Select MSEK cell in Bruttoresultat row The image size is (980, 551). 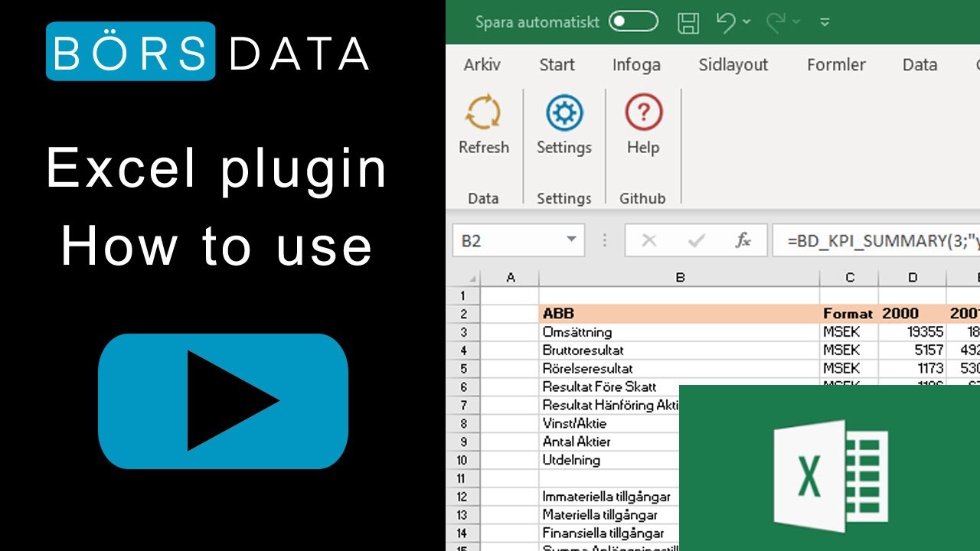(849, 350)
